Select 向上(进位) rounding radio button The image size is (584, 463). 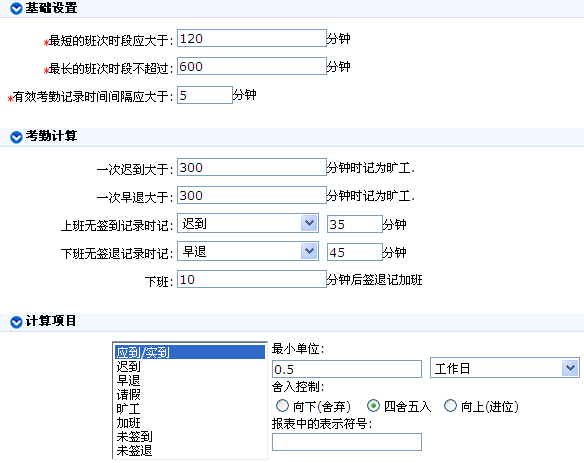450,406
